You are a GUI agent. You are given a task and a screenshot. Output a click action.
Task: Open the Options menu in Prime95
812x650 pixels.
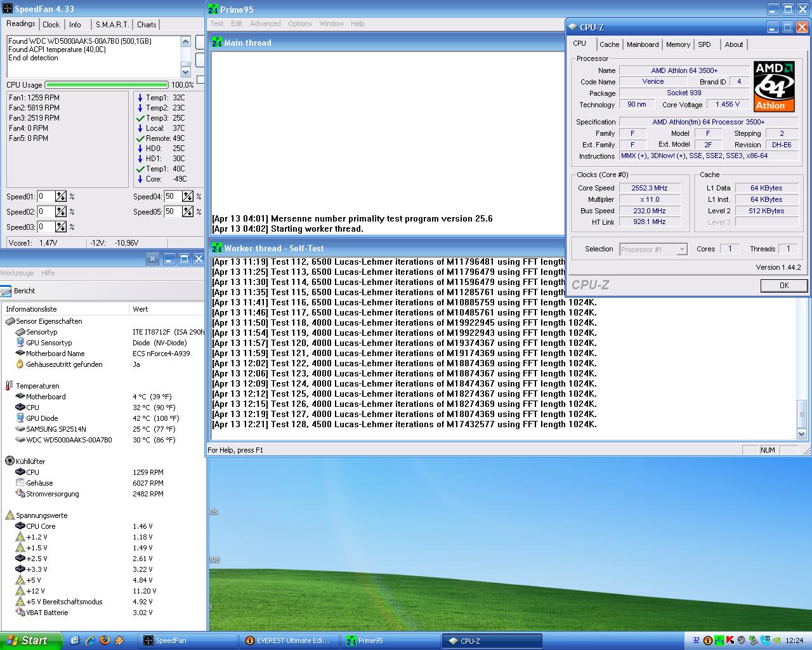click(299, 23)
